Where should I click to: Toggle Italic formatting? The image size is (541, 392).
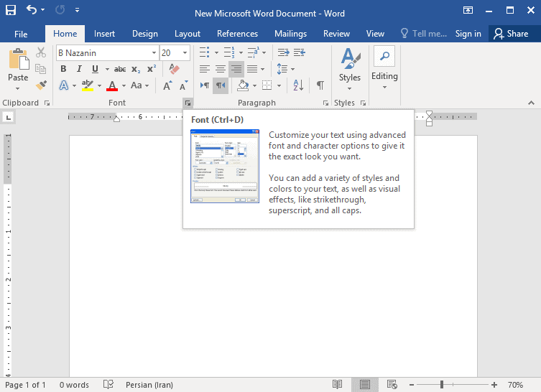(79, 69)
